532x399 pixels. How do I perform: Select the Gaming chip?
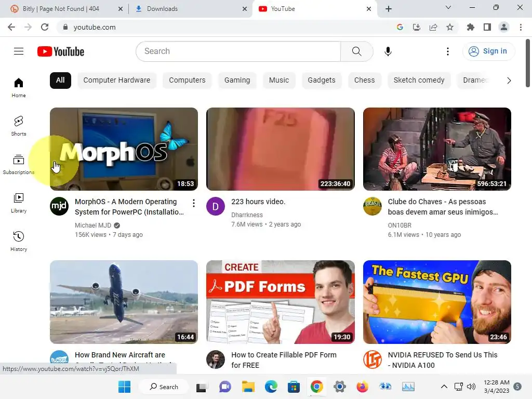tap(237, 81)
